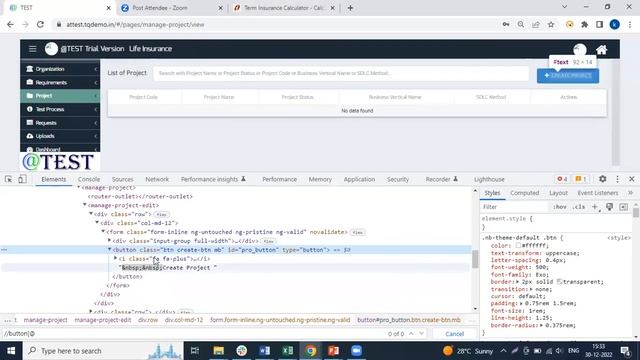
Task: Open Word from the taskbar
Action: tap(264, 351)
